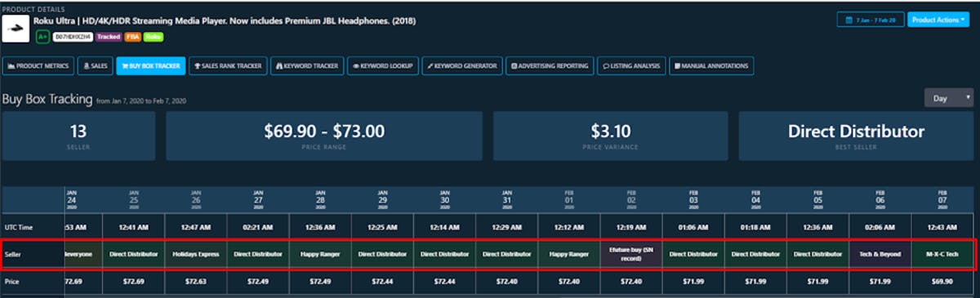The height and width of the screenshot is (298, 980).
Task: Click the $69.90 - $73.00 price range card
Action: tap(324, 136)
